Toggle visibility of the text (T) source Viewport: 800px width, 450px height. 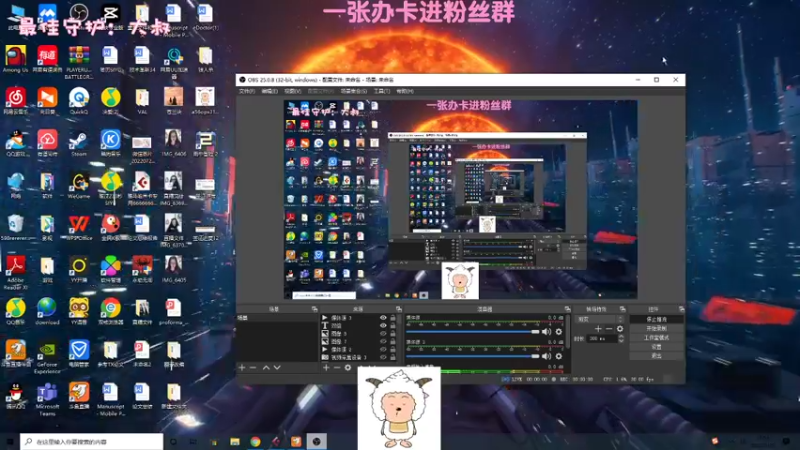pos(383,326)
